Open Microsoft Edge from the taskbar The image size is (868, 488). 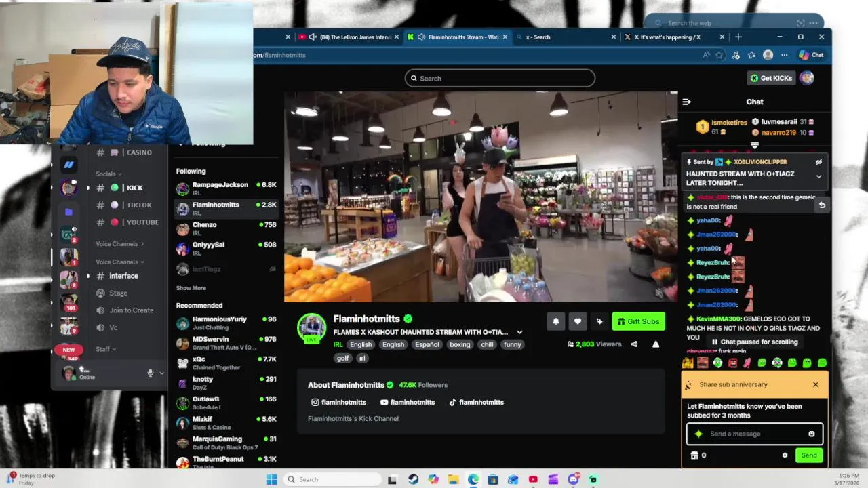(x=473, y=479)
